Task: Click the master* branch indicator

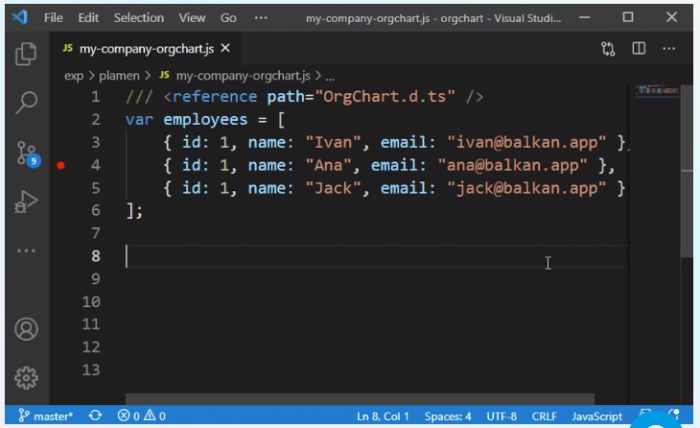Action: 46,416
